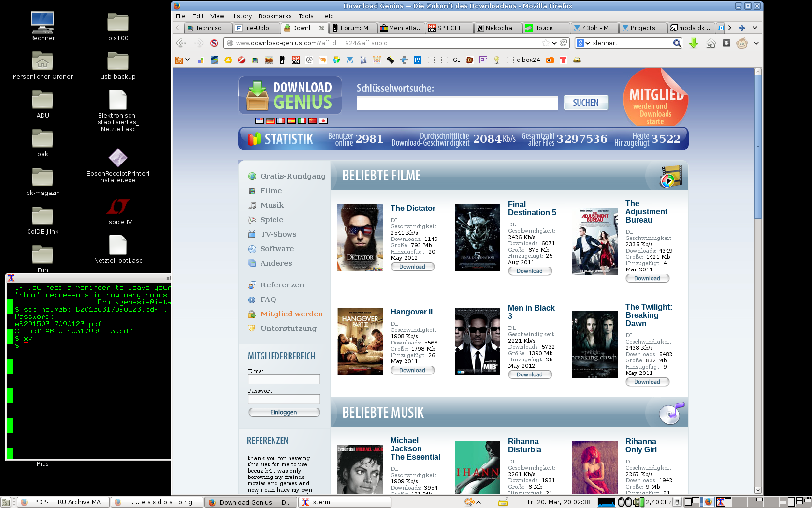Image resolution: width=812 pixels, height=508 pixels.
Task: Click the xeyes applet in the bottom panel
Action: [624, 502]
